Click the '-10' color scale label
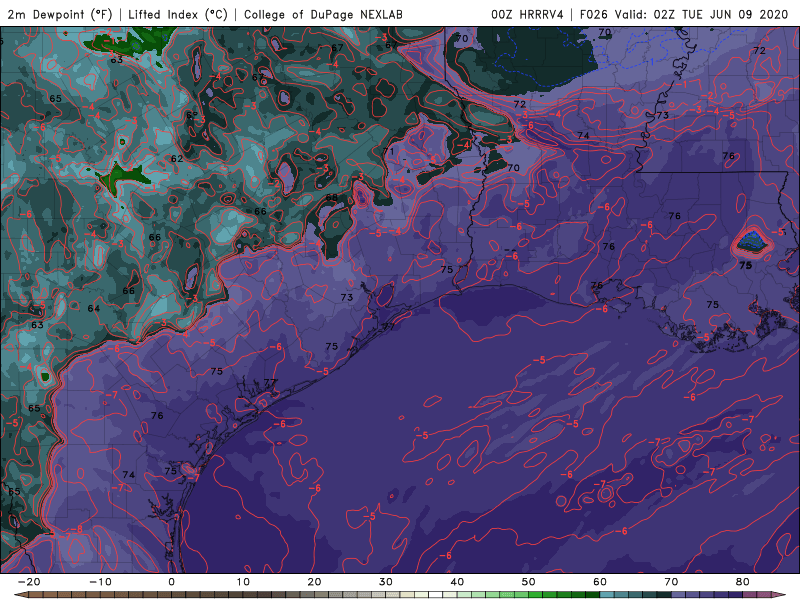Screen dimensions: 800x600 (100, 582)
